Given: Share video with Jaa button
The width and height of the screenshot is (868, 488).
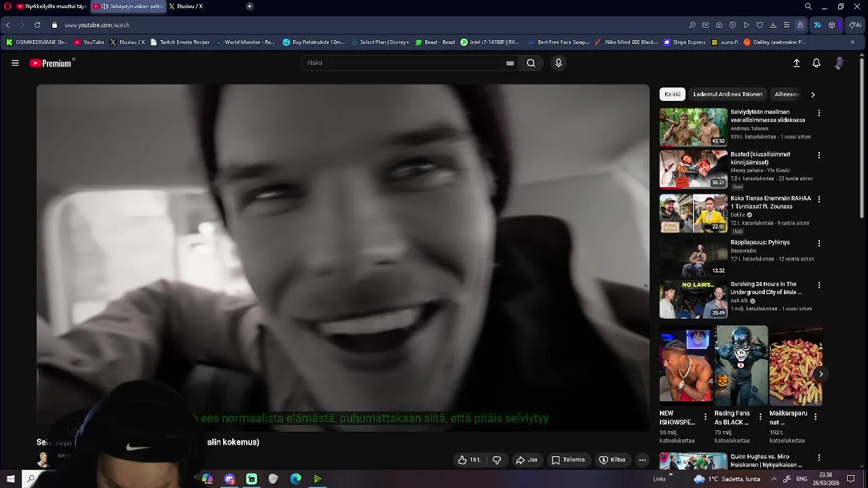Looking at the screenshot, I should pos(526,460).
